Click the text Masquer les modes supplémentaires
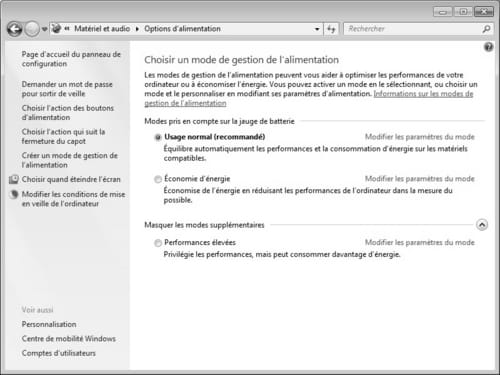The width and height of the screenshot is (500, 375). (204, 225)
